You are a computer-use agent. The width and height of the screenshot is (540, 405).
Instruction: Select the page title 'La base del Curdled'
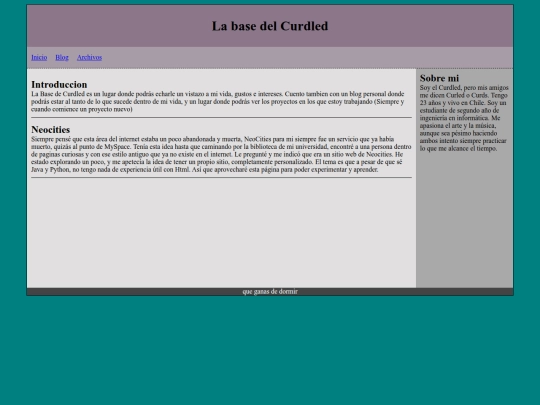coord(270,26)
